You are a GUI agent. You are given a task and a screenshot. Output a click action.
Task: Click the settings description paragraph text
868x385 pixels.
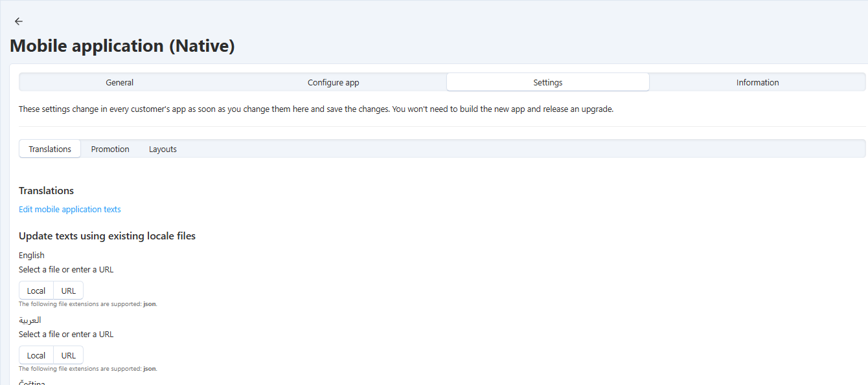pyautogui.click(x=316, y=109)
